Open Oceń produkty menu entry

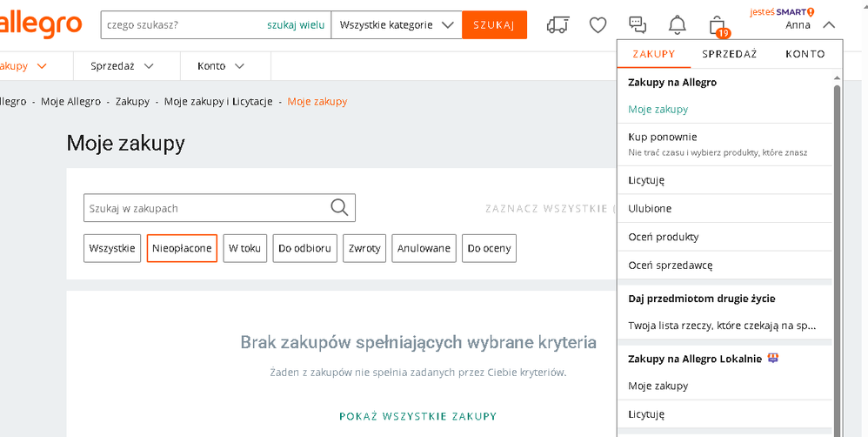pyautogui.click(x=725, y=237)
